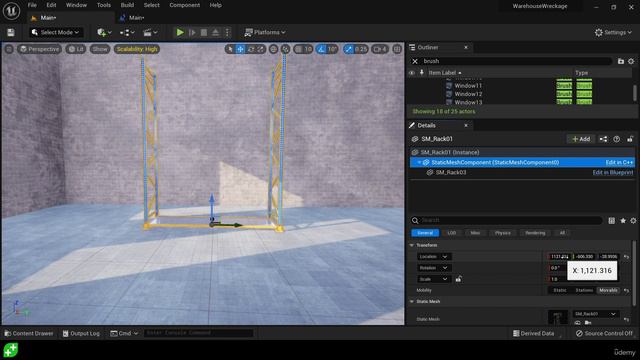Choose the rotate gizmo tool
The image size is (640, 360).
(x=251, y=49)
